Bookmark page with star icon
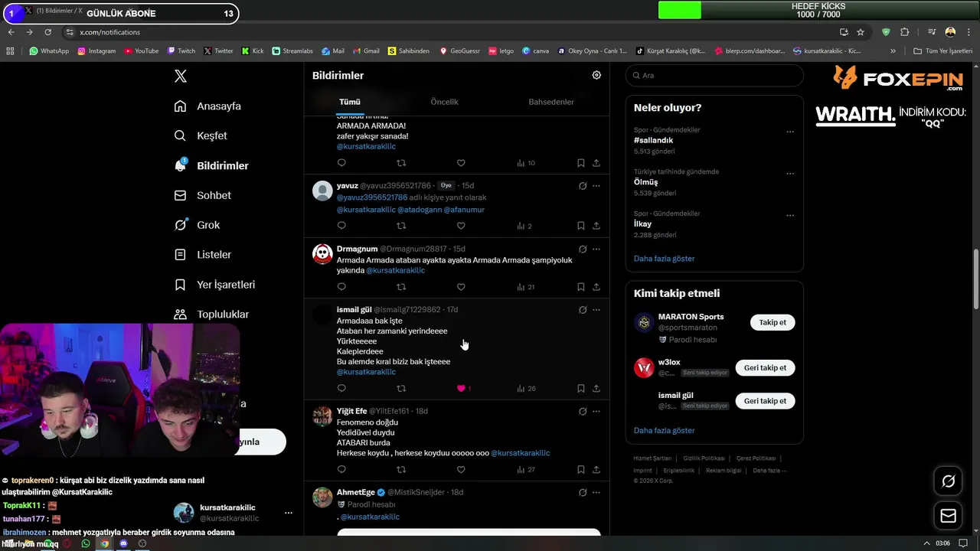 [x=861, y=32]
